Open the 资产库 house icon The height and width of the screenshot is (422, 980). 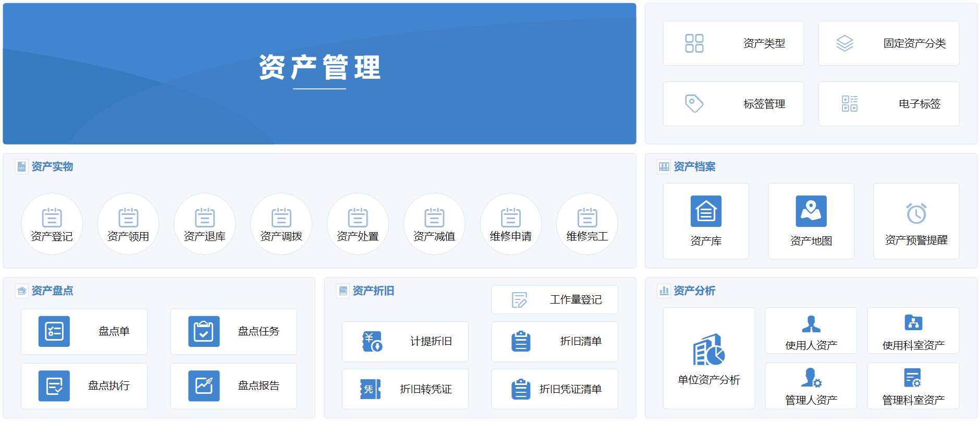pyautogui.click(x=706, y=211)
